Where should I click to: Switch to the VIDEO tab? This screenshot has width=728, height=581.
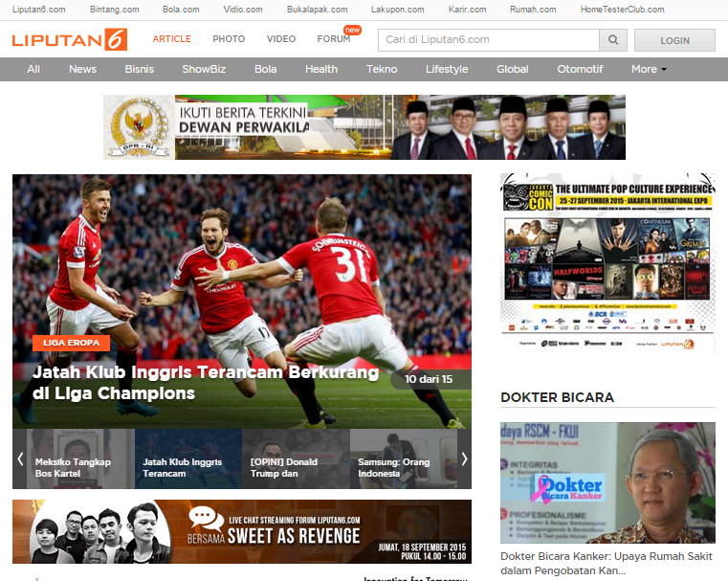point(281,39)
